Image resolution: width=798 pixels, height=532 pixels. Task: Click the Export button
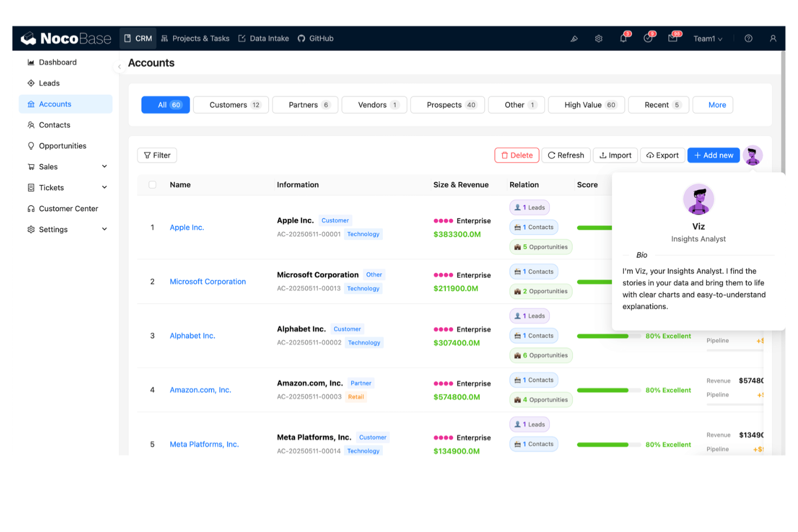pyautogui.click(x=663, y=155)
